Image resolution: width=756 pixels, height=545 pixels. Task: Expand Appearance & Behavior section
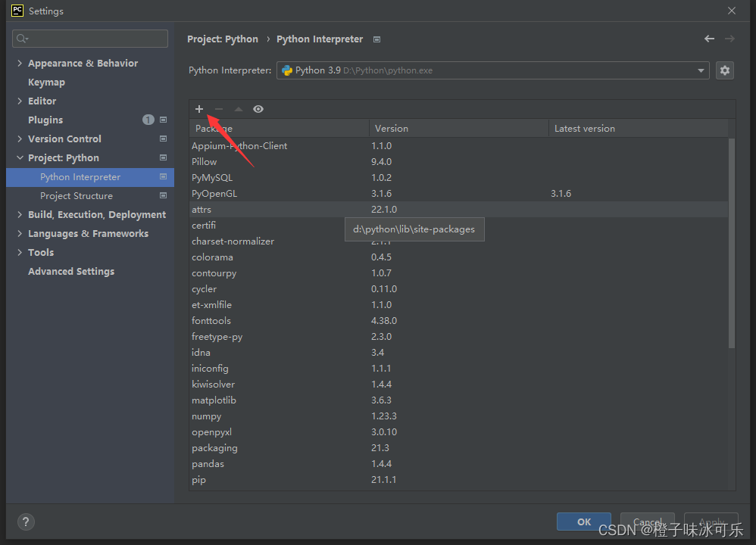click(x=20, y=63)
